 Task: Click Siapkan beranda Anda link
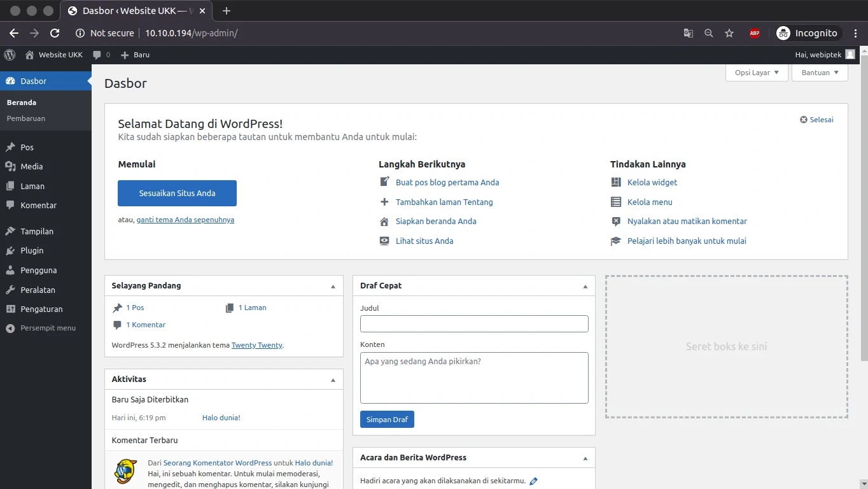436,221
